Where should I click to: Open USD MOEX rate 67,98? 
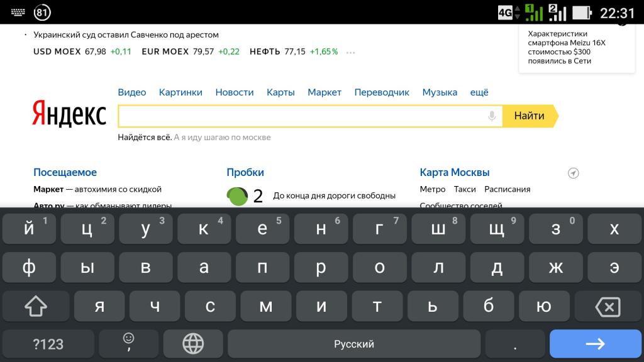[x=82, y=52]
